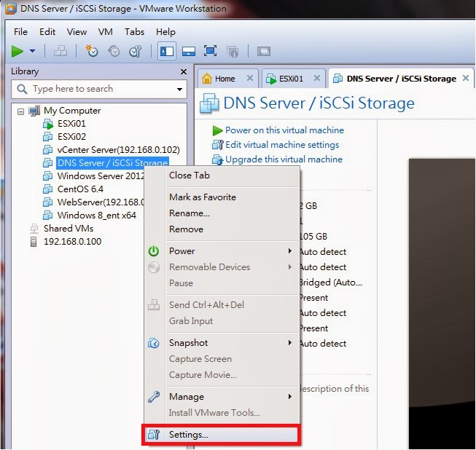Viewport: 476px width, 450px height.
Task: Click the Unity mode toolbar icon
Action: click(233, 51)
